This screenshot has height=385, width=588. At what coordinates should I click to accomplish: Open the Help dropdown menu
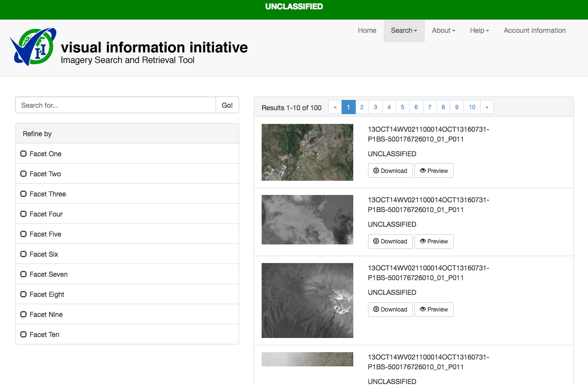[479, 30]
